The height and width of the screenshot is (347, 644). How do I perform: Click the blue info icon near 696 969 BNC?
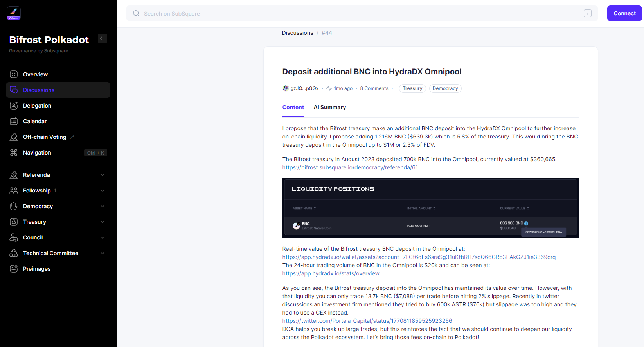[526, 223]
